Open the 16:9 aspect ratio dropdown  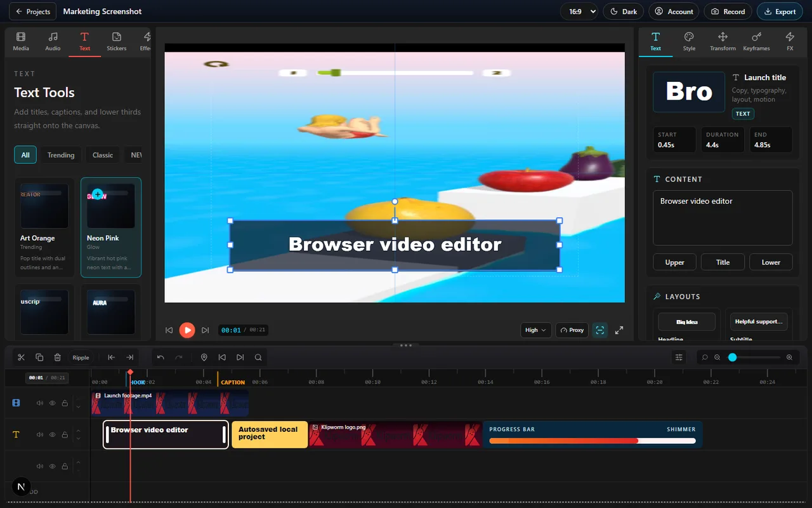(x=579, y=11)
